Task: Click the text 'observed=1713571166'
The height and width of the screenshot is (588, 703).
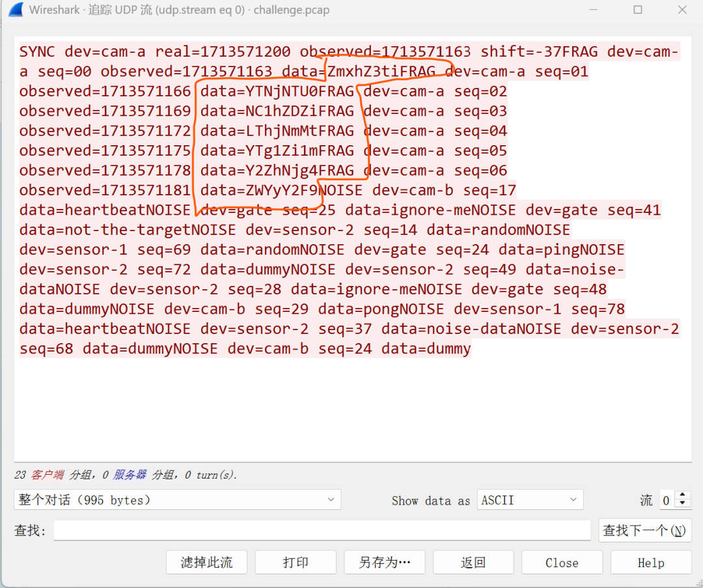Action: tap(105, 92)
